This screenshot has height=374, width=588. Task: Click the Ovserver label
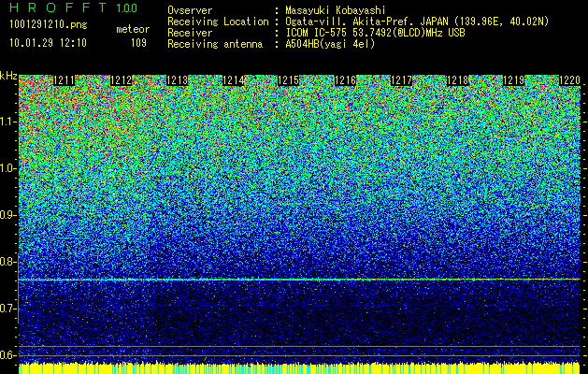pyautogui.click(x=190, y=11)
